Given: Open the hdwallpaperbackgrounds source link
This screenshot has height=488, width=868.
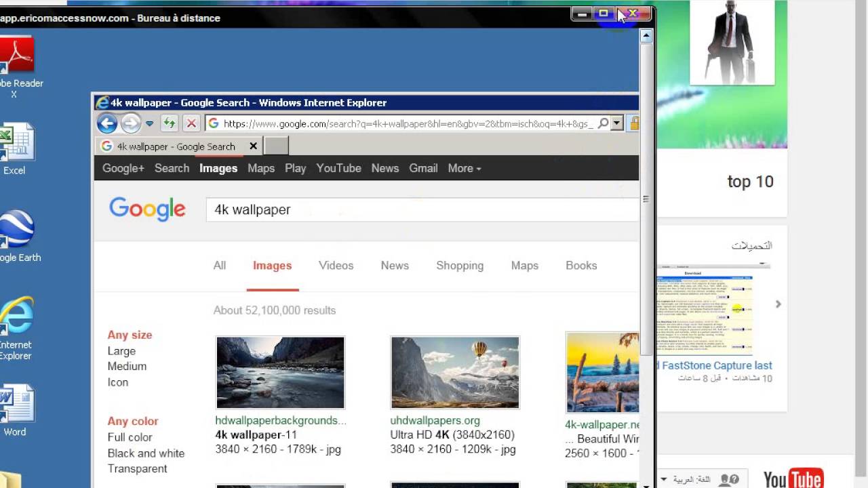Looking at the screenshot, I should click(281, 420).
